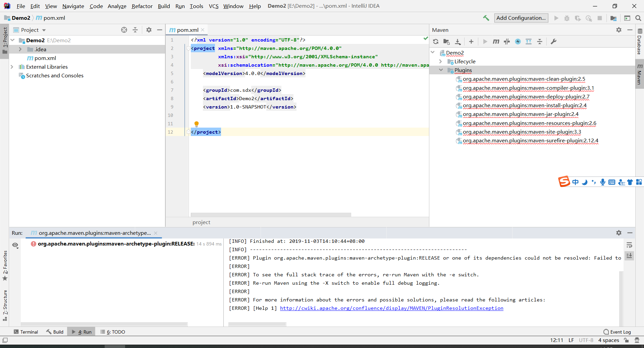The height and width of the screenshot is (348, 644).
Task: Select maven-compiler-plugin:3.1 in Maven tree
Action: point(528,88)
